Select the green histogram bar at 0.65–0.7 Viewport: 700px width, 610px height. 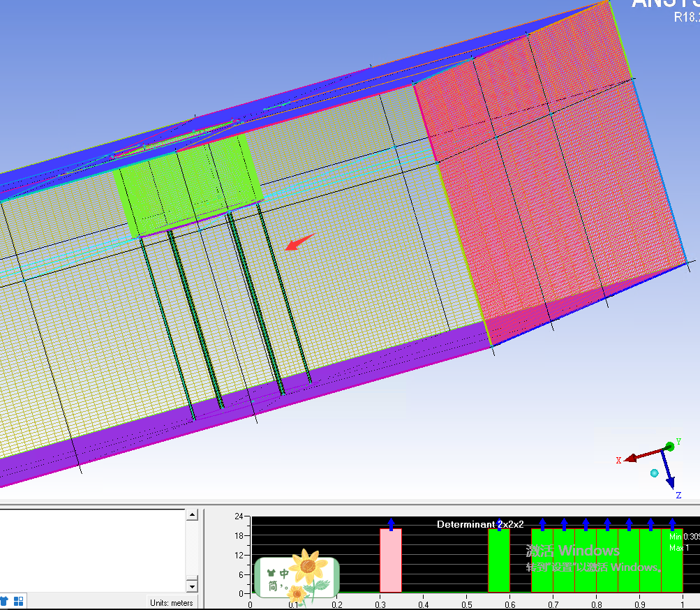click(x=542, y=560)
